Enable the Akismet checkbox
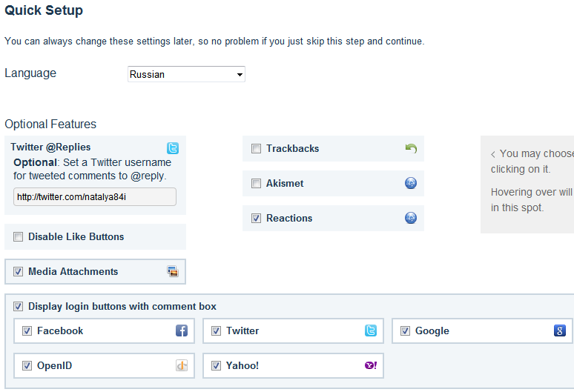The height and width of the screenshot is (392, 574). click(257, 183)
